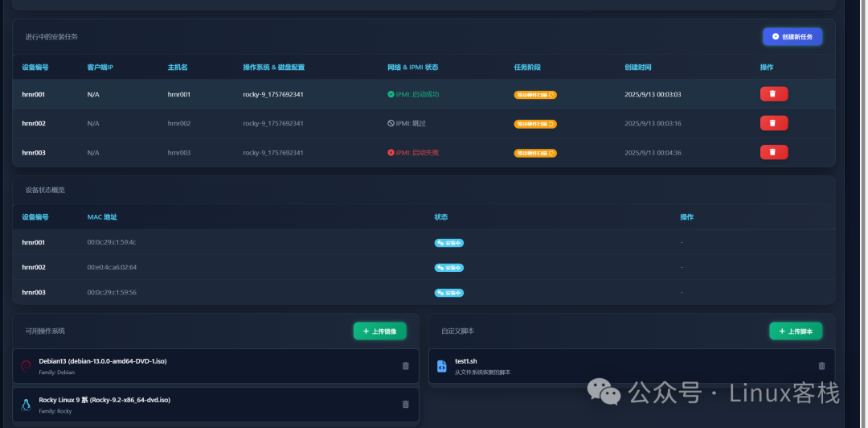Click "Family: Debian" under the Debian13 entry
868x428 pixels.
(56, 372)
